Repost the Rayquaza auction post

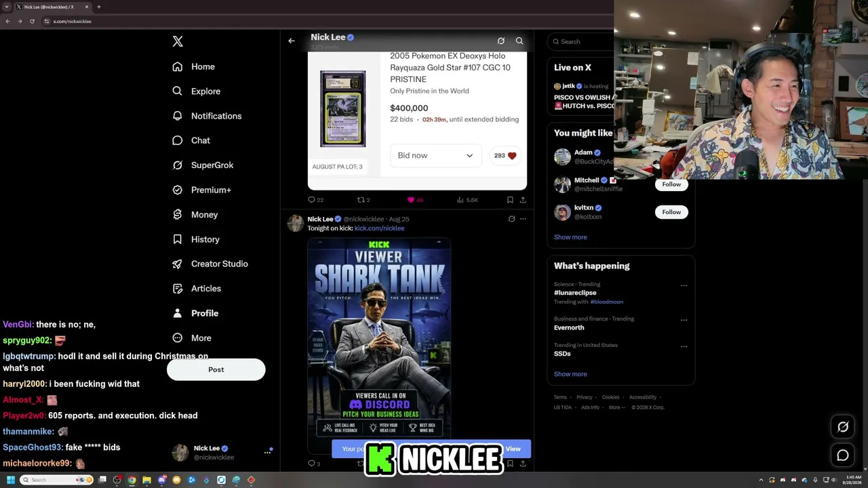(361, 200)
